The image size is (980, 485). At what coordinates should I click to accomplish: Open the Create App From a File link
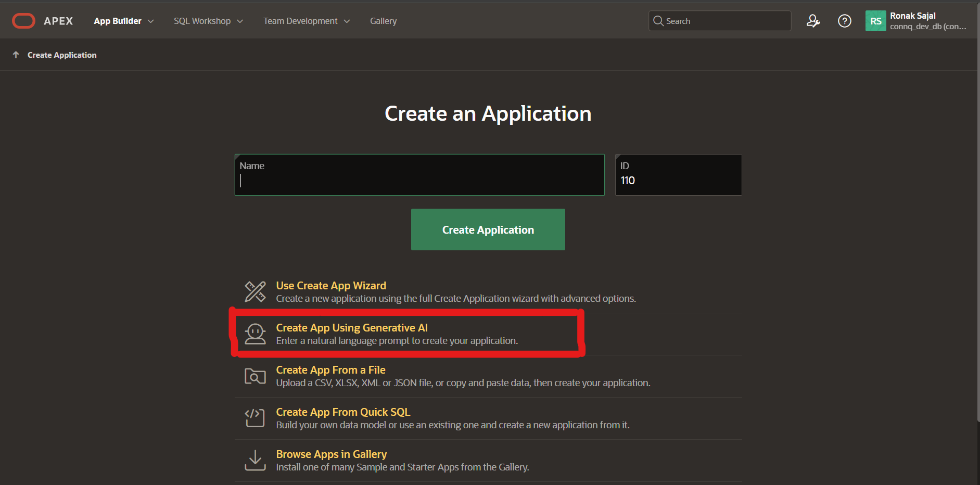click(x=330, y=370)
